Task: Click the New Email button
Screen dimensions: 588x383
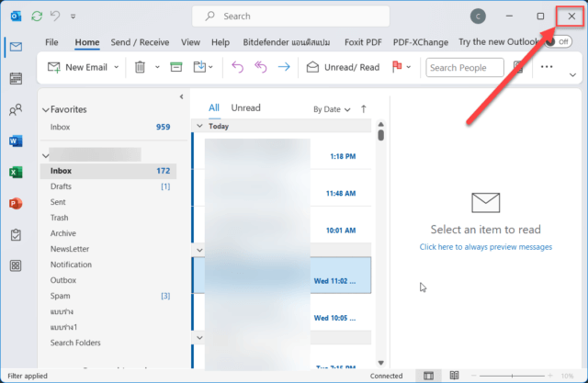Action: click(77, 67)
